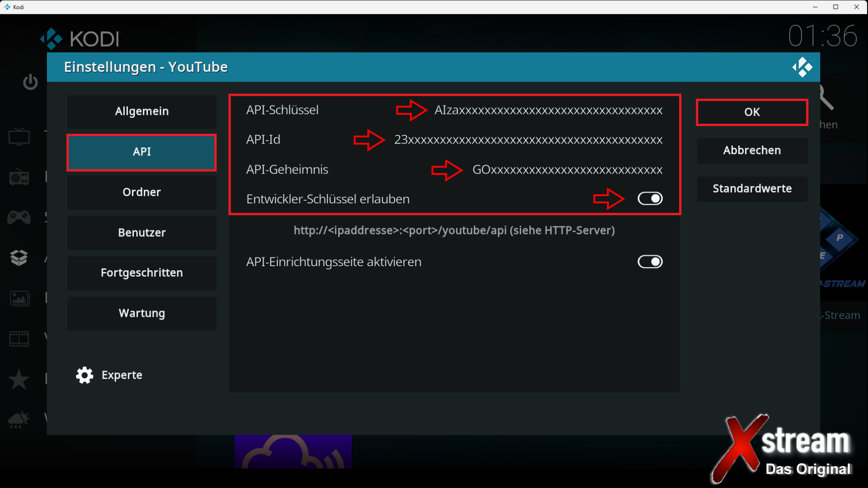Switch to the Fortgeschritten category
The image size is (868, 488).
tap(142, 273)
